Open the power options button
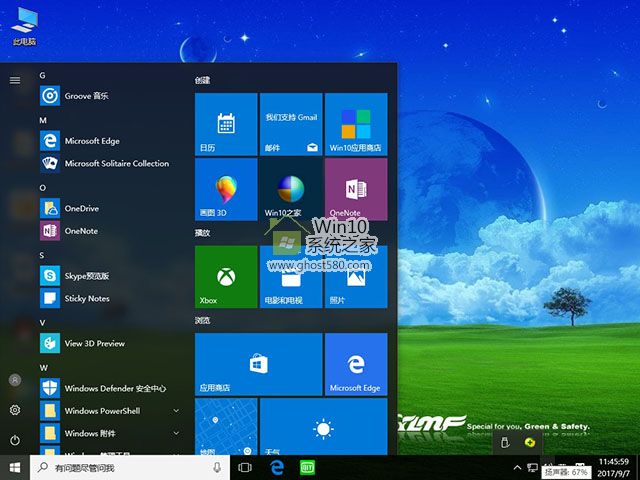The width and height of the screenshot is (640, 480). pos(15,440)
